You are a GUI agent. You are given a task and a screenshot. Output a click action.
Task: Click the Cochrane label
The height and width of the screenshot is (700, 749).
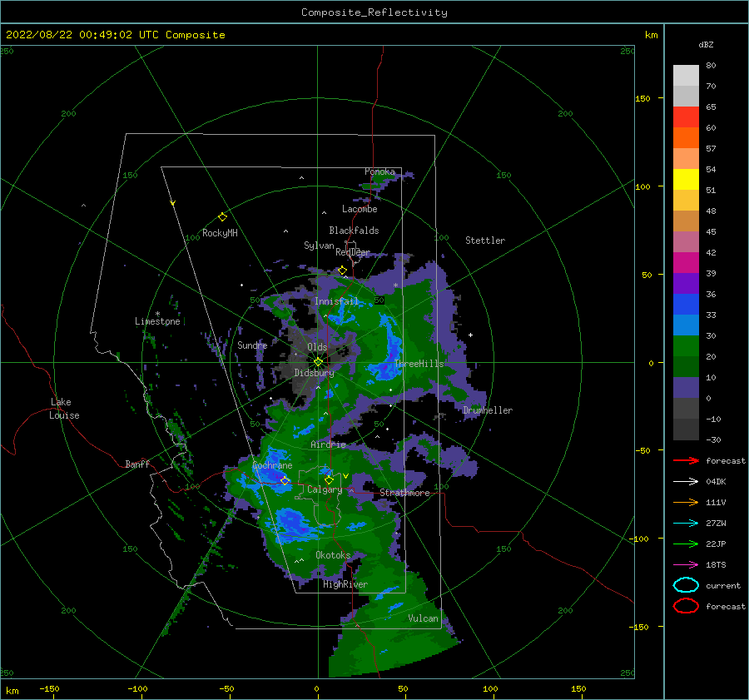tap(272, 465)
